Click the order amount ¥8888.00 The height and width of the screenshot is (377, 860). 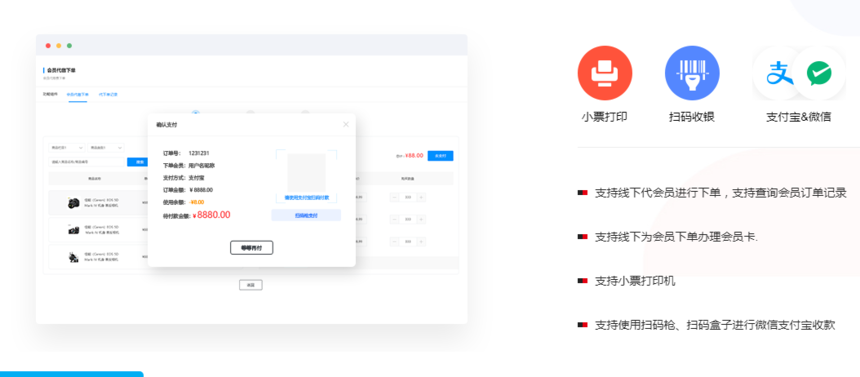201,190
